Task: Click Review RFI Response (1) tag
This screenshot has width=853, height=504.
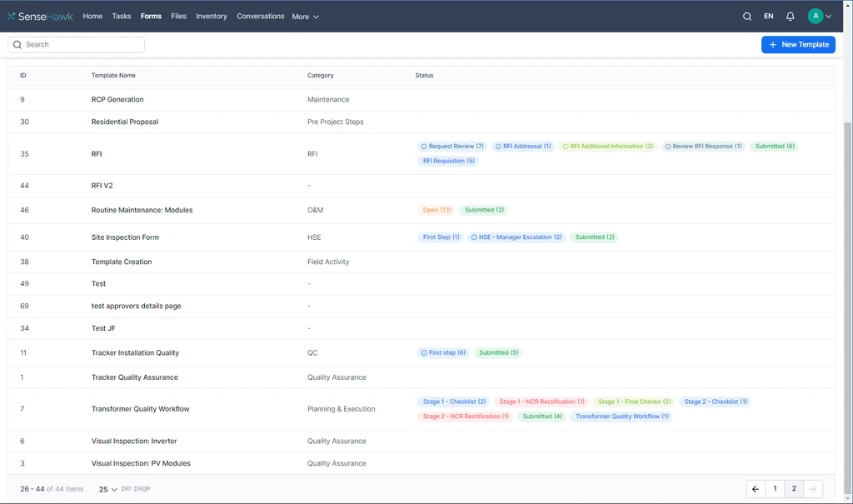Action: (x=703, y=147)
